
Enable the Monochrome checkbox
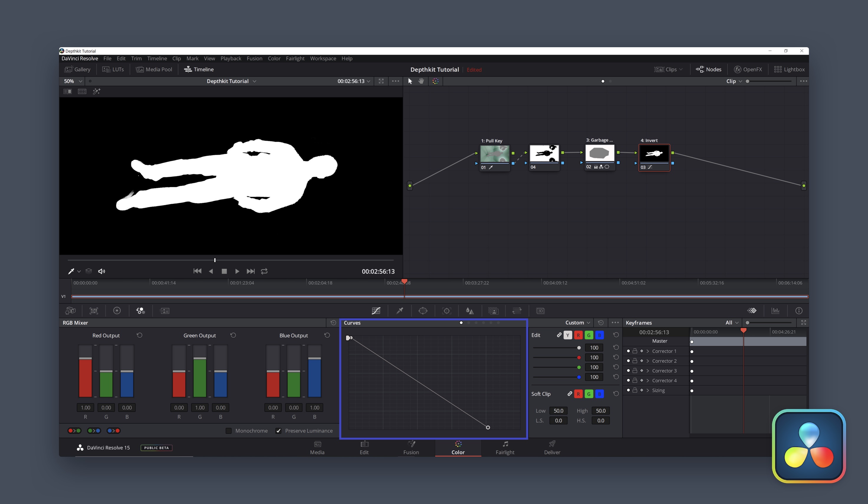tap(228, 431)
